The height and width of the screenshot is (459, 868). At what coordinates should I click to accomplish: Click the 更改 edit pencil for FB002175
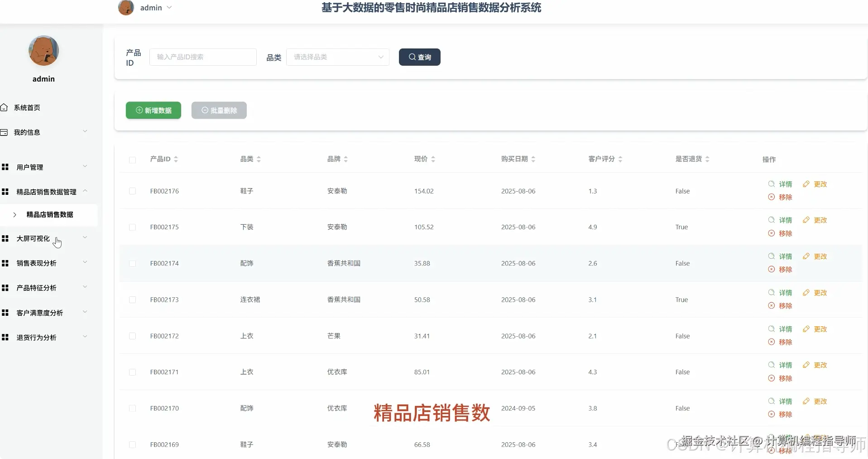click(806, 220)
